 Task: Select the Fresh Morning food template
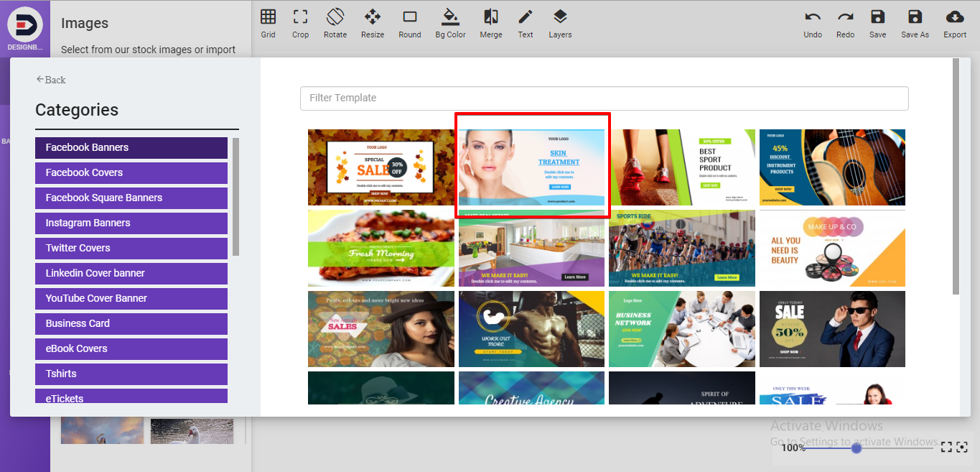(x=381, y=249)
